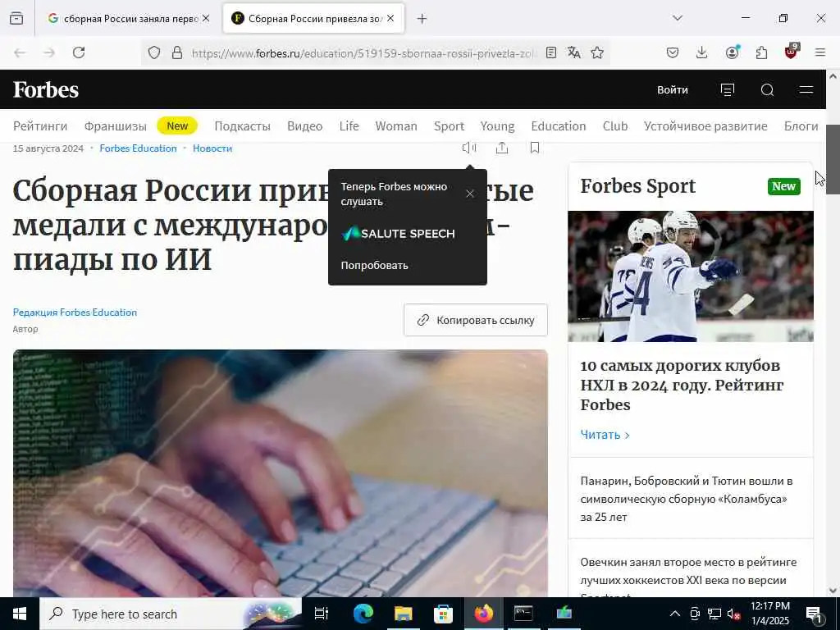The height and width of the screenshot is (630, 840).
Task: Close the Salute Speech popup
Action: pyautogui.click(x=470, y=194)
